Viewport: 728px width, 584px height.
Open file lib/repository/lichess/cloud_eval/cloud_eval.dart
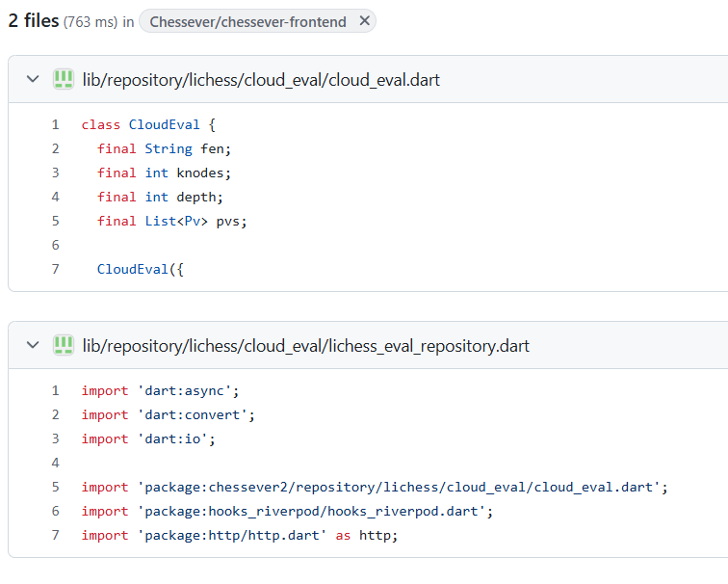point(261,80)
